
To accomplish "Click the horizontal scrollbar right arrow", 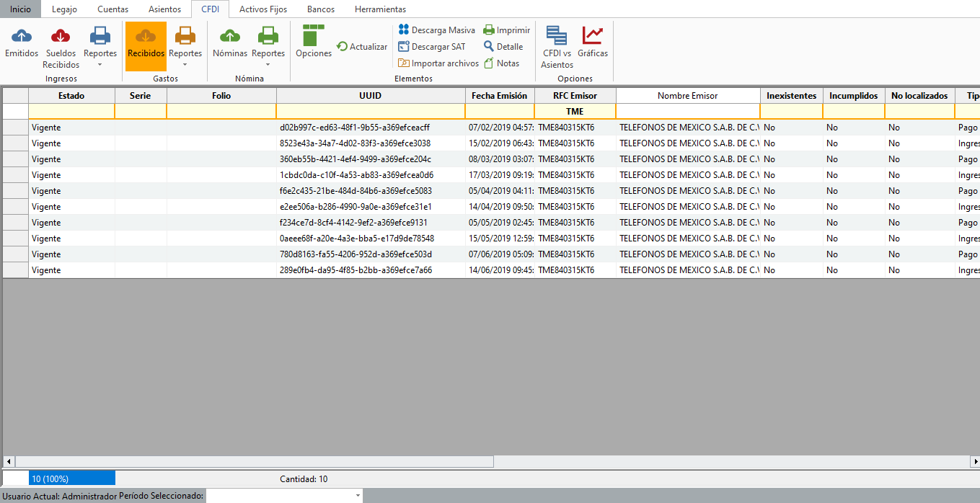I will click(x=975, y=461).
